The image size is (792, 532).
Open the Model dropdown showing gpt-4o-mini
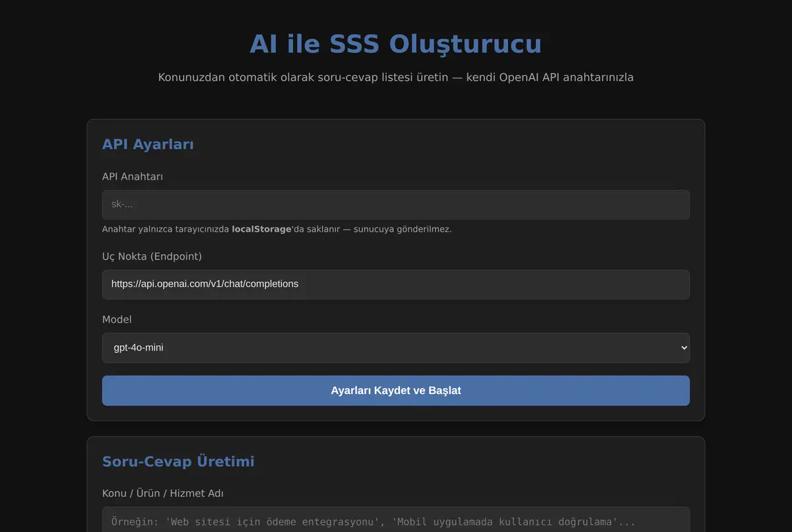pyautogui.click(x=396, y=347)
